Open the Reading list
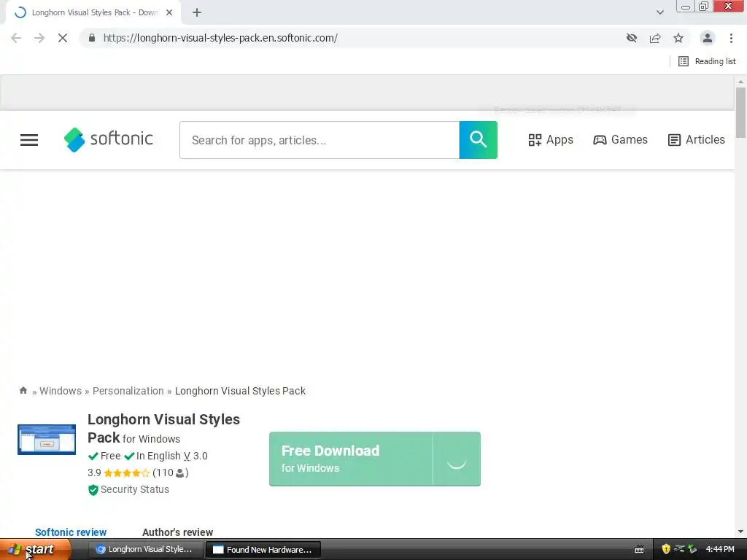The image size is (747, 560). [x=707, y=61]
